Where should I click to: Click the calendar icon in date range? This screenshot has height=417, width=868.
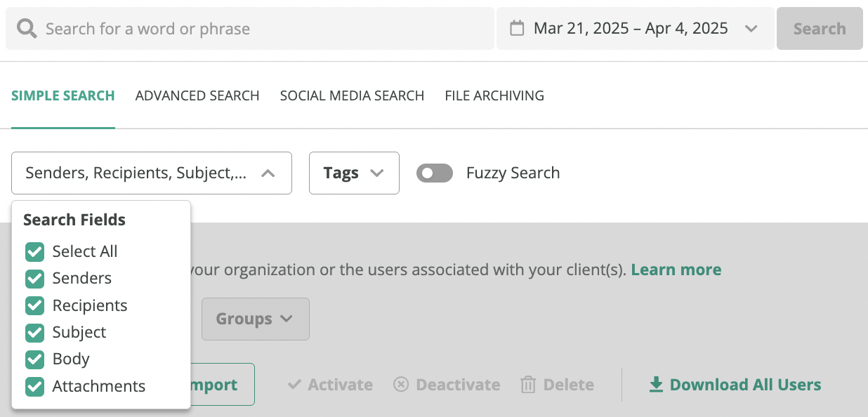tap(517, 29)
